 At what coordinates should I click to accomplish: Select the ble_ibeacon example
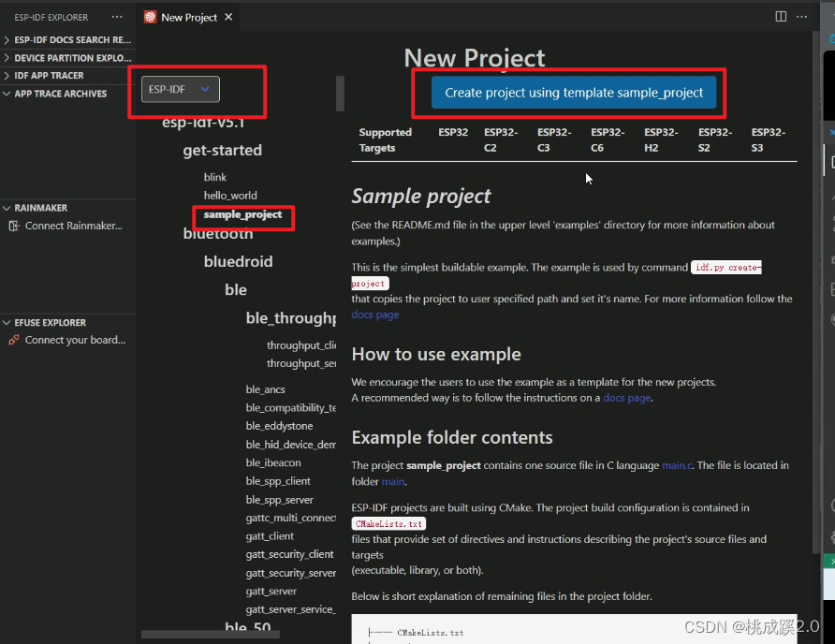tap(273, 462)
